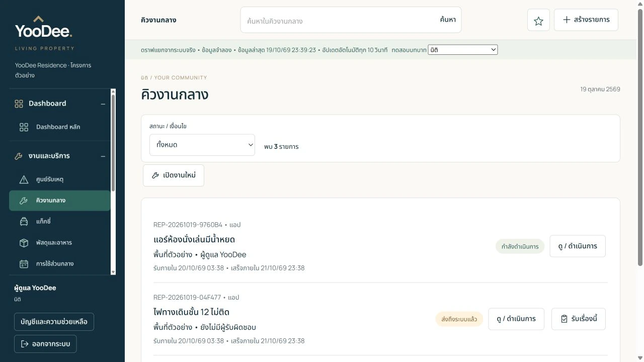Focus the ค้นหาในคิวงานกลาง search field
The width and height of the screenshot is (644, 362).
coord(339,21)
